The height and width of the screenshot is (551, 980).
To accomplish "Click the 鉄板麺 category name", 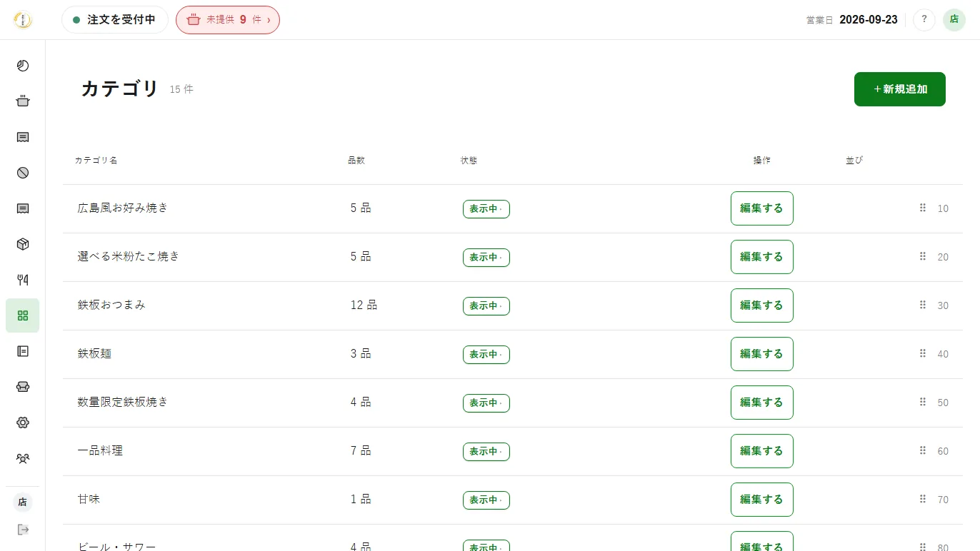I will pos(94,353).
